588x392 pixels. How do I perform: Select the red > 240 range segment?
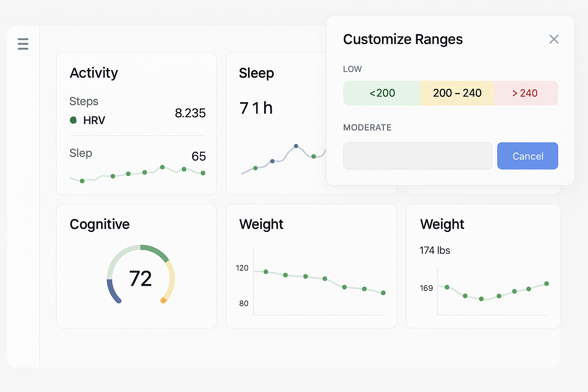525,93
